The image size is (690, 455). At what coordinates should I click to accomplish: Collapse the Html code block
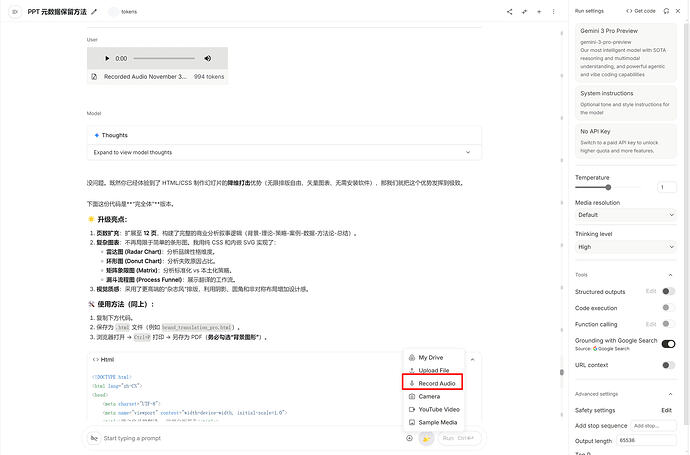pos(472,360)
